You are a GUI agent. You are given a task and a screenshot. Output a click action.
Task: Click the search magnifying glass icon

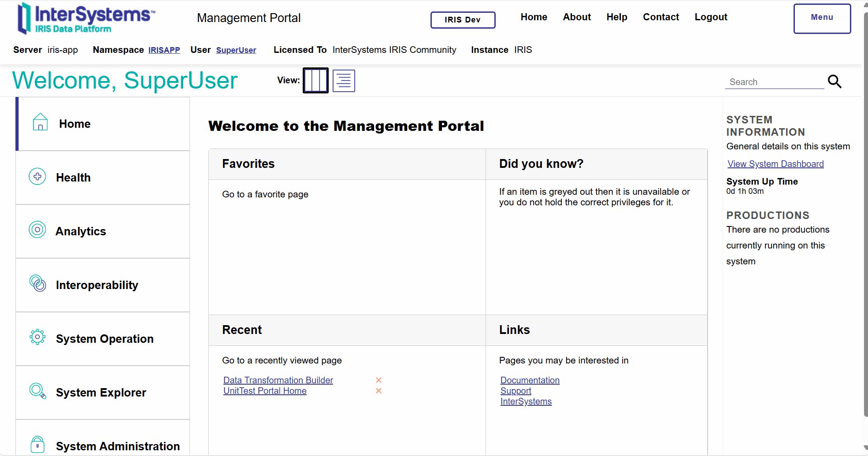pos(835,82)
